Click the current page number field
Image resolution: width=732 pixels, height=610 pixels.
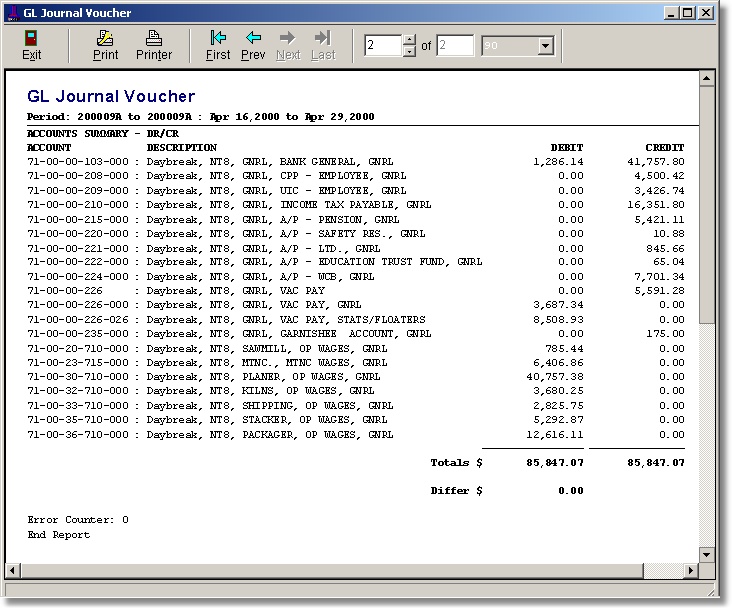pos(383,46)
